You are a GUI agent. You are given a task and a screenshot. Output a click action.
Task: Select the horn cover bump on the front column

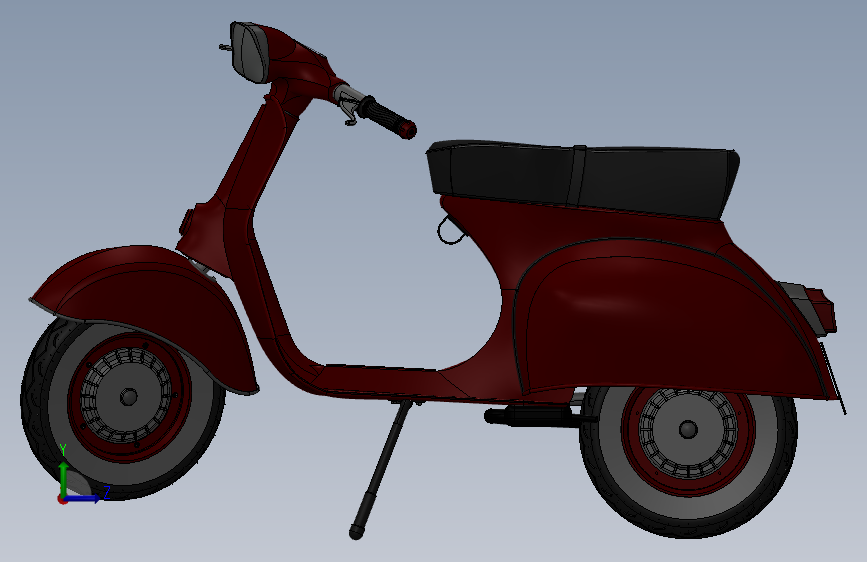(x=186, y=222)
